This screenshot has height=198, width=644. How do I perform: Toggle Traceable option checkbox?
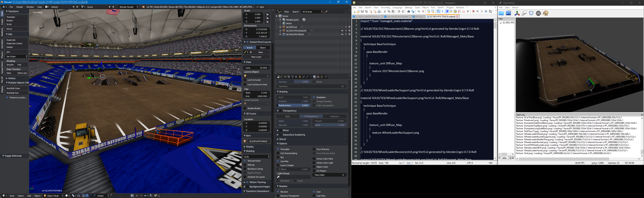[x=278, y=149]
